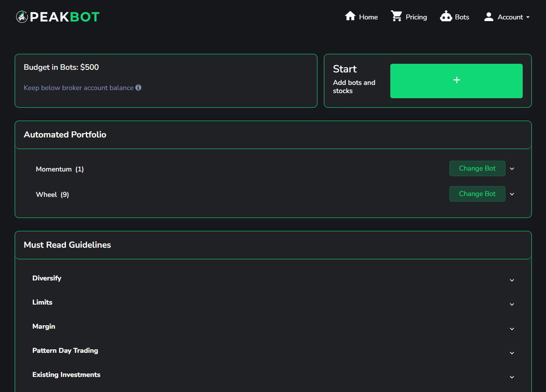The width and height of the screenshot is (546, 392).
Task: Click the Bots robot icon
Action: 446,17
